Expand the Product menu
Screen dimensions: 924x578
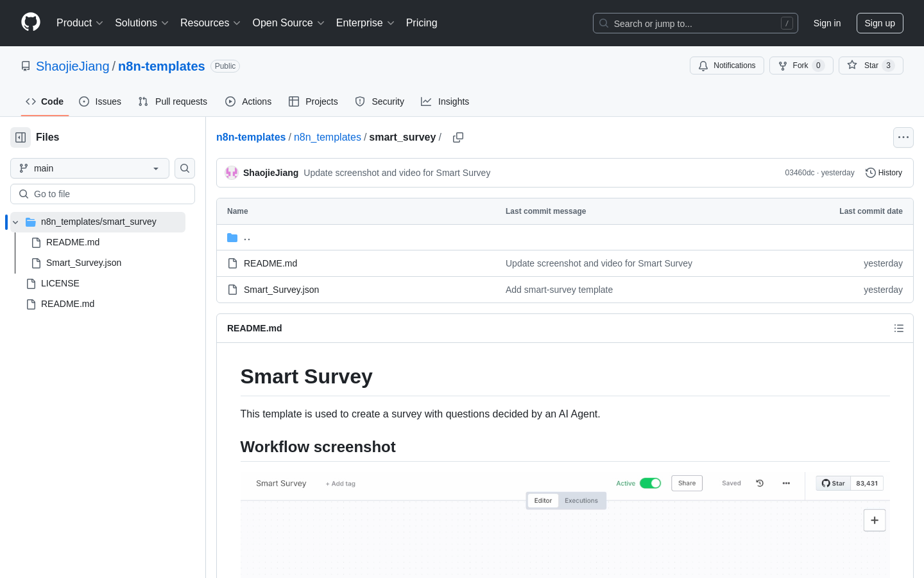pyautogui.click(x=80, y=23)
